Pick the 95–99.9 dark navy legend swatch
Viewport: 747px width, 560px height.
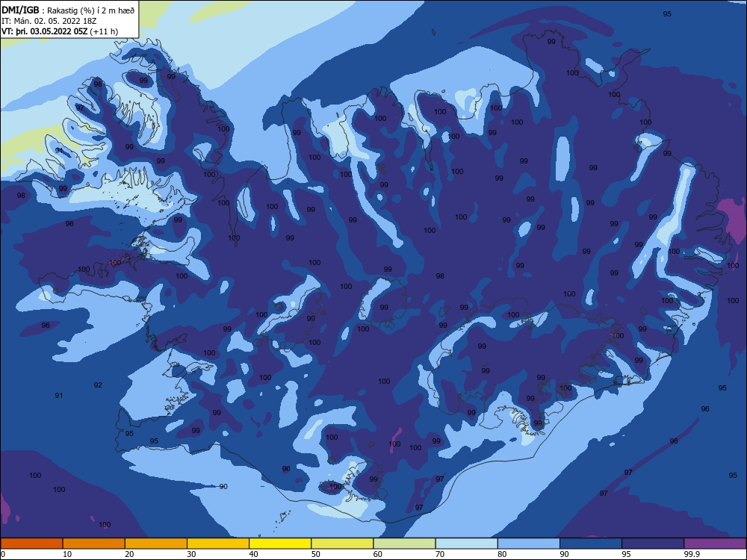pyautogui.click(x=653, y=544)
